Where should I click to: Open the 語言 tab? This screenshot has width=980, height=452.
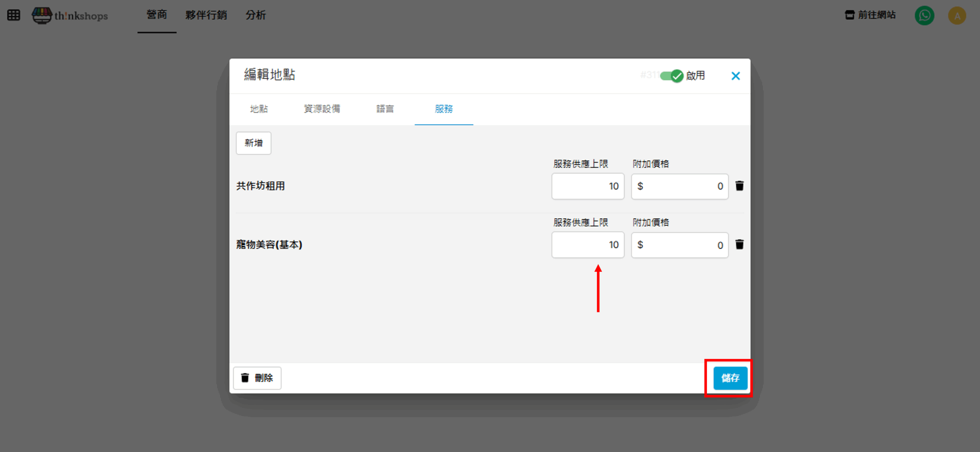[x=385, y=109]
